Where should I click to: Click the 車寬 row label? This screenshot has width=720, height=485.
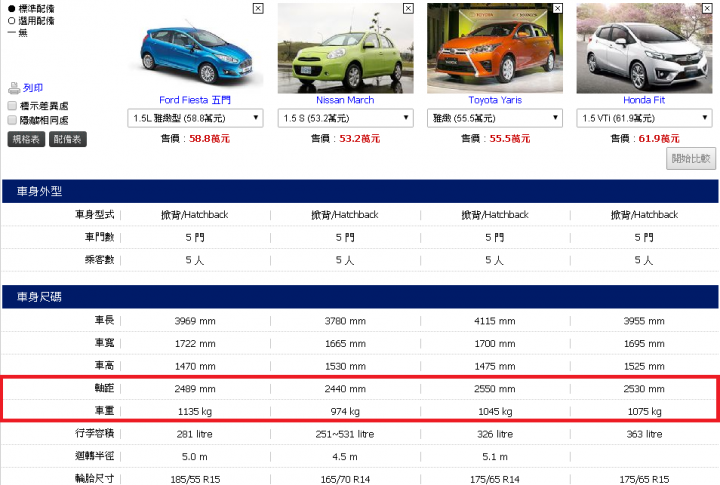(105, 343)
